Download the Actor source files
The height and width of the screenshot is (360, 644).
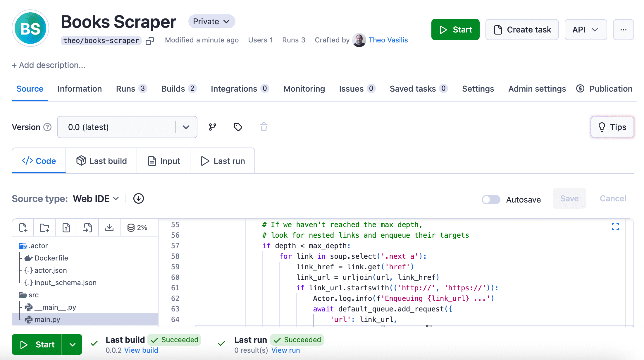109,227
